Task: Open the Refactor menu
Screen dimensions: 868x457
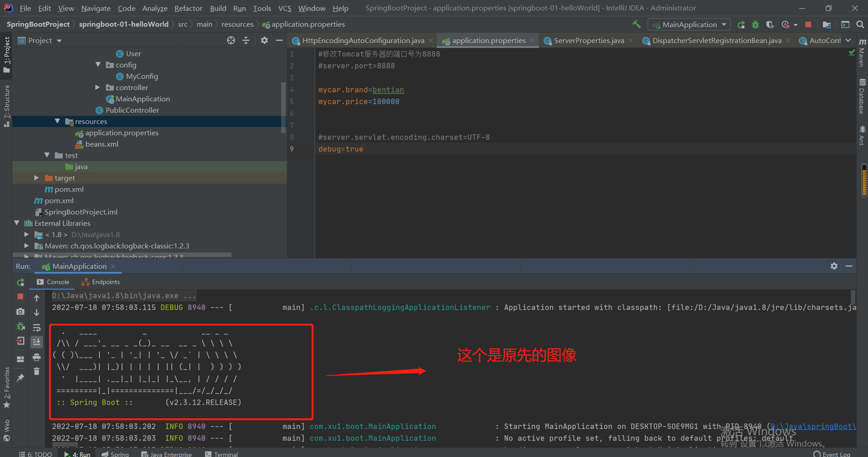Action: click(x=188, y=8)
